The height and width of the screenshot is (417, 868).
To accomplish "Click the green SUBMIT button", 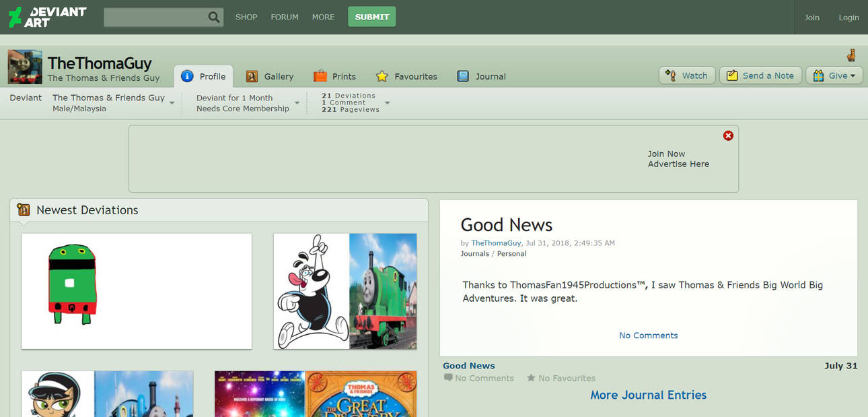I will pos(371,17).
